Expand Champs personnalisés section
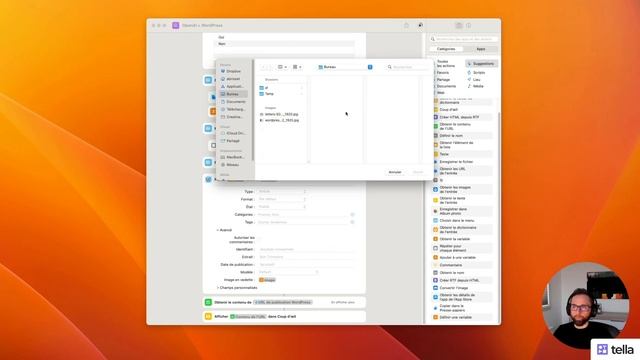 (237, 288)
